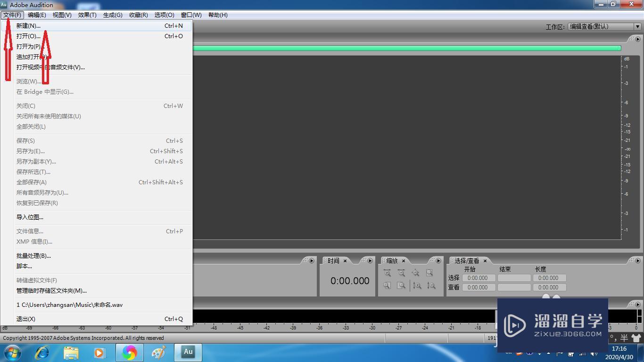Open the 效果(T) menu
The image size is (644, 362).
[87, 15]
